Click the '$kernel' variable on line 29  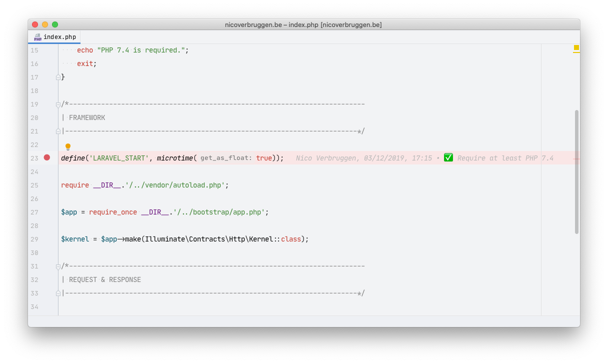point(75,239)
